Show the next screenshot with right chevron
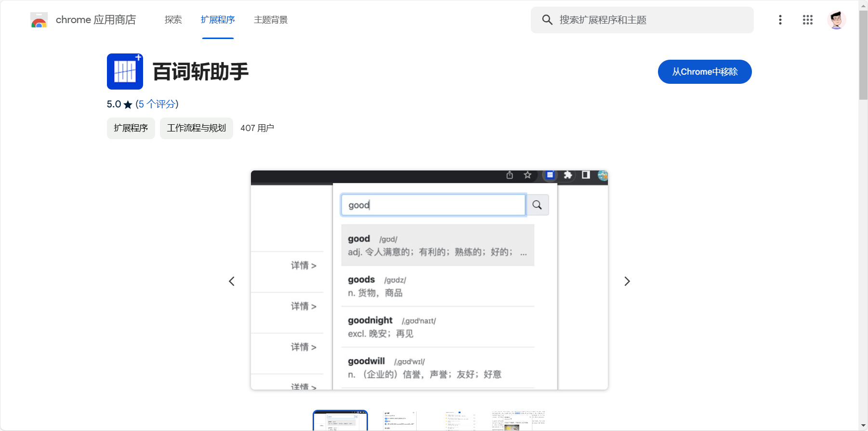Viewport: 868px width, 431px height. tap(627, 281)
